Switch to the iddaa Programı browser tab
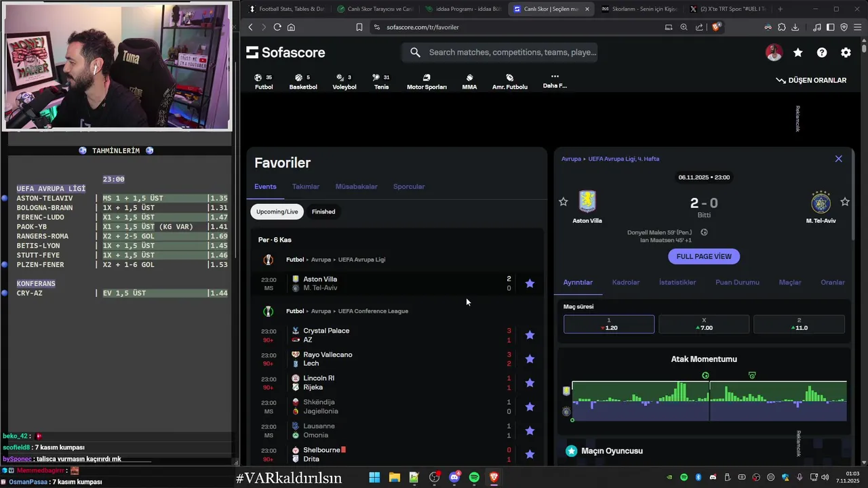The image size is (868, 488). (462, 9)
